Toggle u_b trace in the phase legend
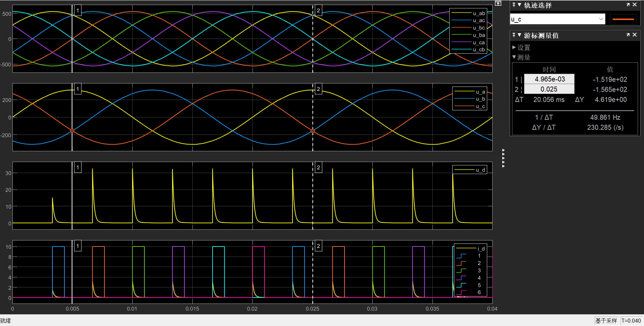Screen dimensions: 644x326 coord(470,99)
